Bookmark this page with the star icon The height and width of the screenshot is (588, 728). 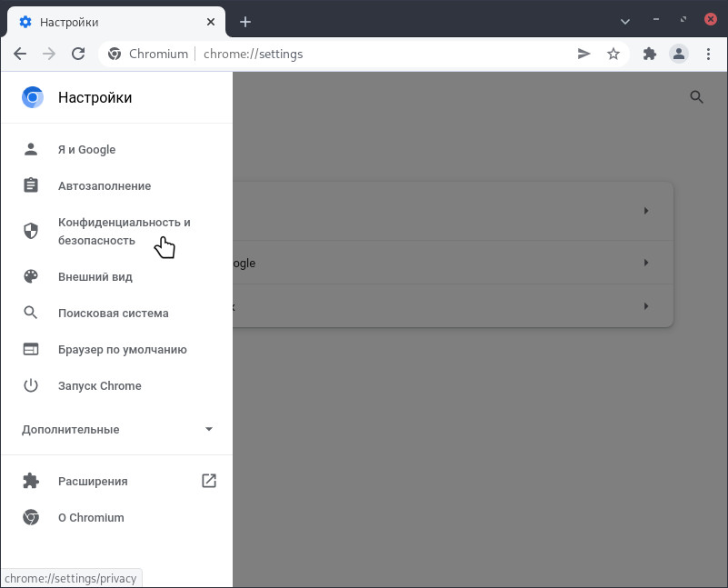coord(613,54)
